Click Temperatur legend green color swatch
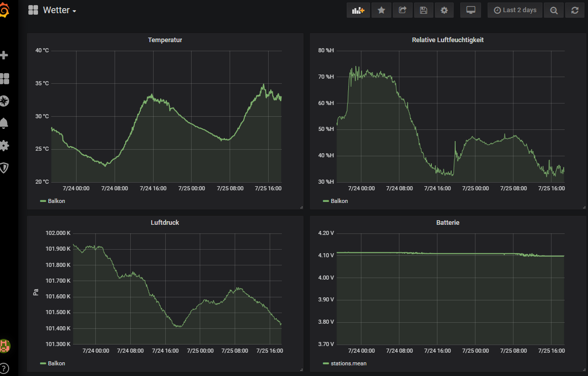Image resolution: width=588 pixels, height=376 pixels. [43, 201]
